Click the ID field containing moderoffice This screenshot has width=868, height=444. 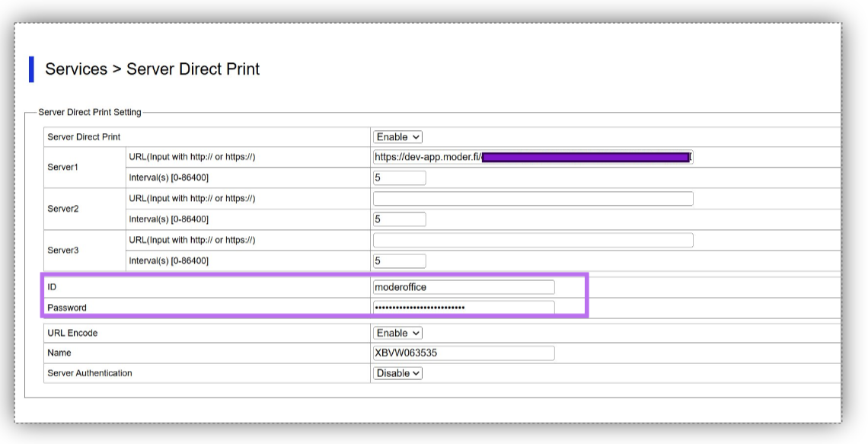tap(464, 287)
